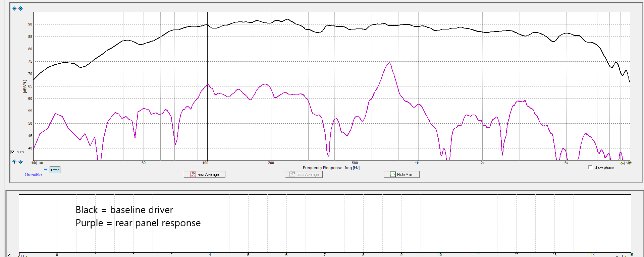Click the 1k frequency axis label
644x257 pixels.
[417, 163]
